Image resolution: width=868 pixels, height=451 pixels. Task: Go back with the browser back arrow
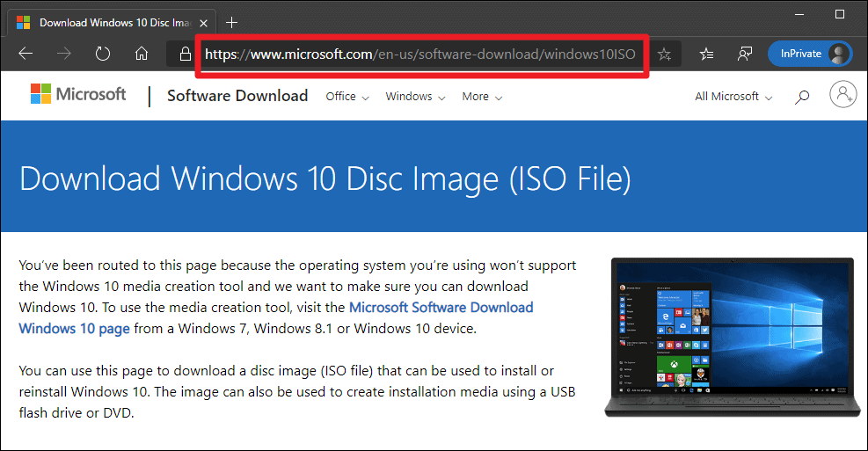click(x=26, y=54)
